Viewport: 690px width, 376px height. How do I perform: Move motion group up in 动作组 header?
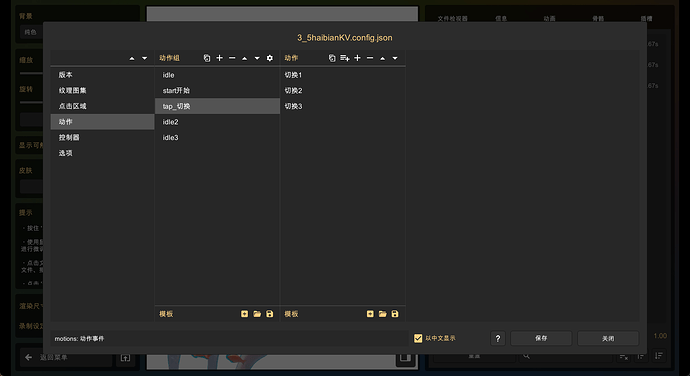(x=245, y=58)
